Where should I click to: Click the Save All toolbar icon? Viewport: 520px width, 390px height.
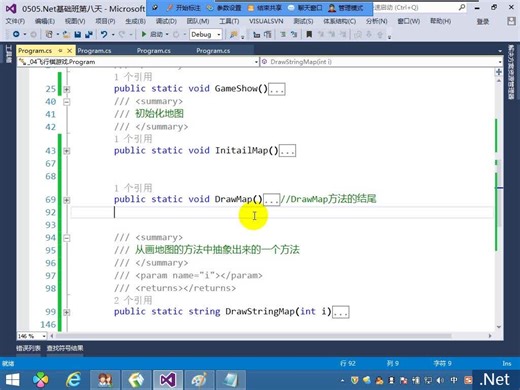pyautogui.click(x=89, y=34)
